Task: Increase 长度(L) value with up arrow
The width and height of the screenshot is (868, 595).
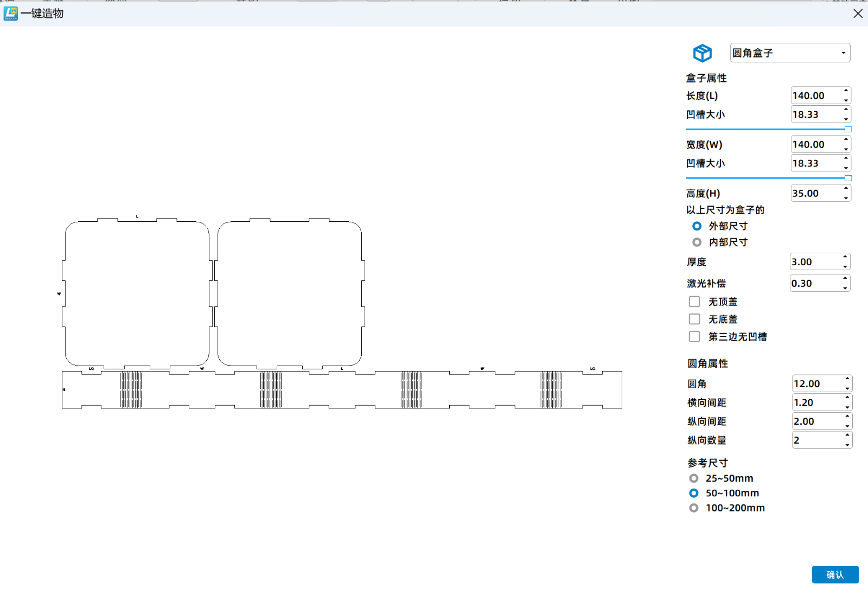Action: (x=846, y=91)
